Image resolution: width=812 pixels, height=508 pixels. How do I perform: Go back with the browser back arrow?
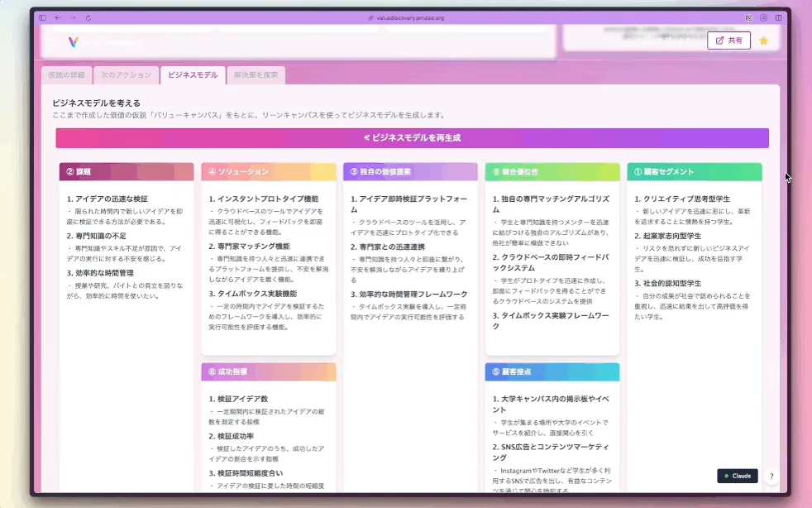click(x=58, y=17)
